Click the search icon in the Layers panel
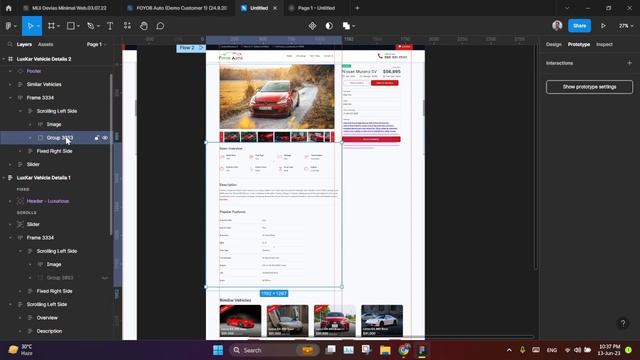 [10, 44]
